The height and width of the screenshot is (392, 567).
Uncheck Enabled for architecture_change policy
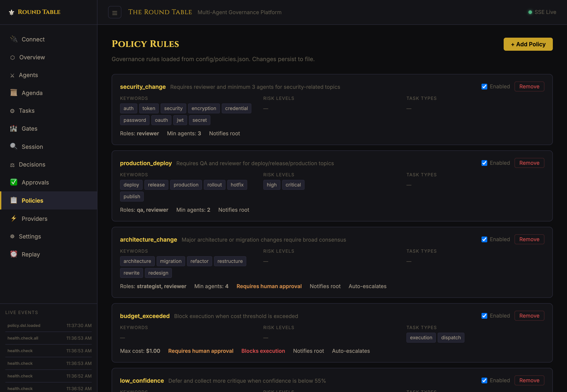point(484,239)
